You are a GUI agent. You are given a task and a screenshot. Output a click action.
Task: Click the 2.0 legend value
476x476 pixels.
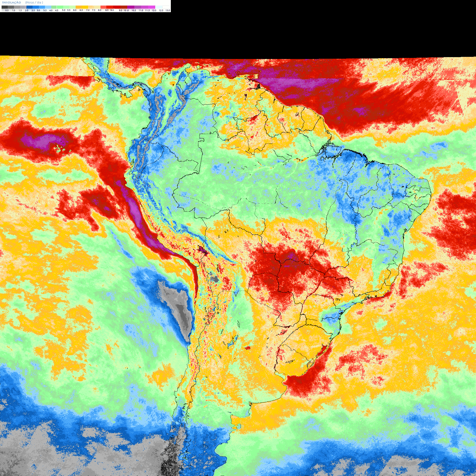tap(26, 10)
